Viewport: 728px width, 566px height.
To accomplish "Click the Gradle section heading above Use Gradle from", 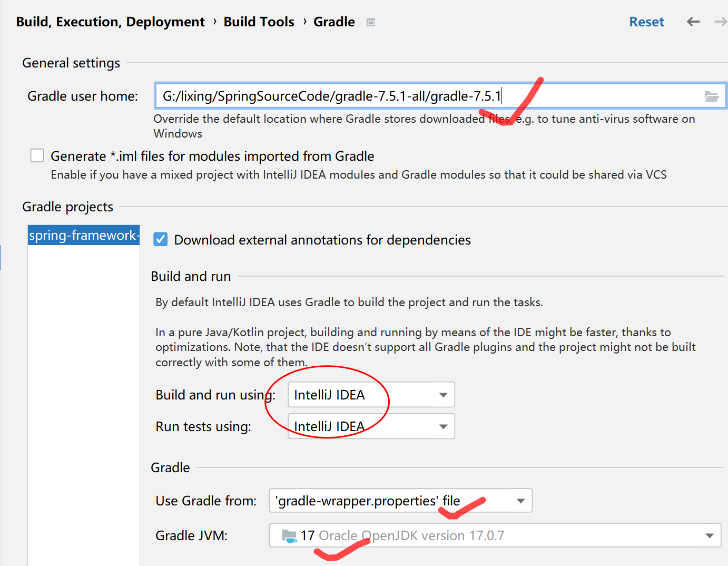I will [170, 467].
